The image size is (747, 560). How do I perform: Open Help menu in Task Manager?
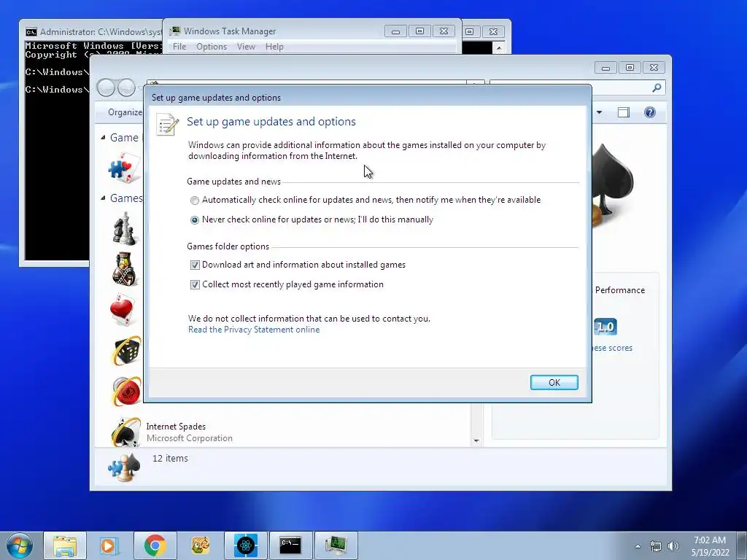[274, 47]
